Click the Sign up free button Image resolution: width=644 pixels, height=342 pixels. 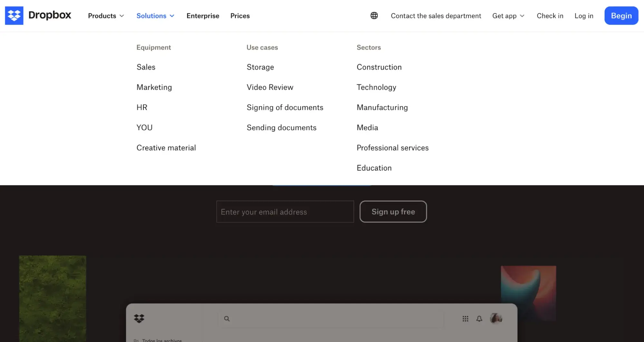(x=393, y=212)
